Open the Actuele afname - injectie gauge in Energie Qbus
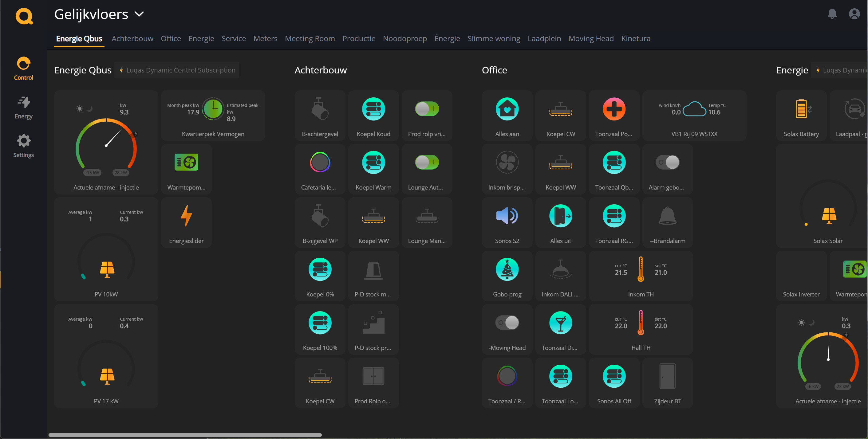Image resolution: width=868 pixels, height=439 pixels. [106, 142]
